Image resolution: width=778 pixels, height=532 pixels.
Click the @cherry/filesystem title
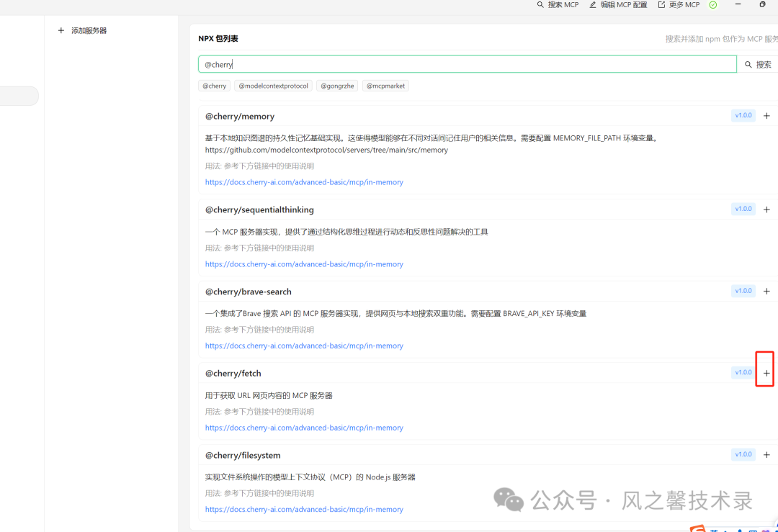pyautogui.click(x=243, y=456)
